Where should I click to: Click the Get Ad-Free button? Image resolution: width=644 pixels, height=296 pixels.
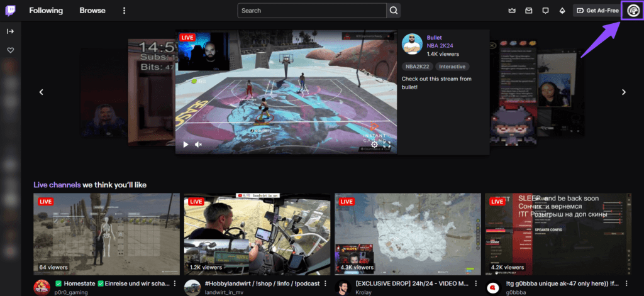click(x=597, y=11)
